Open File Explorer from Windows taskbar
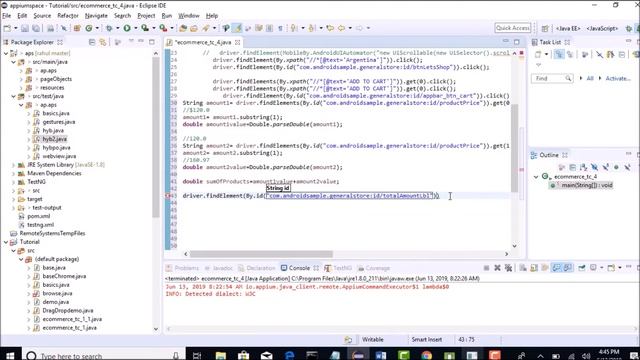 click(221, 356)
